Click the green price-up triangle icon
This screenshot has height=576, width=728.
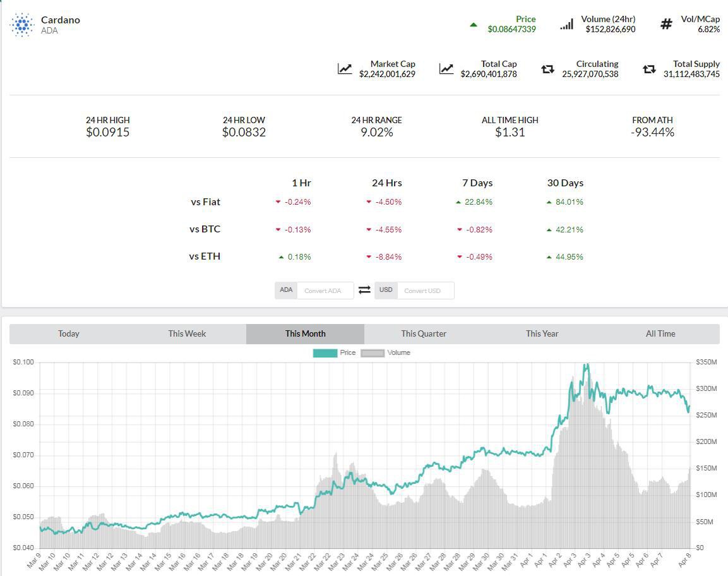click(x=473, y=25)
